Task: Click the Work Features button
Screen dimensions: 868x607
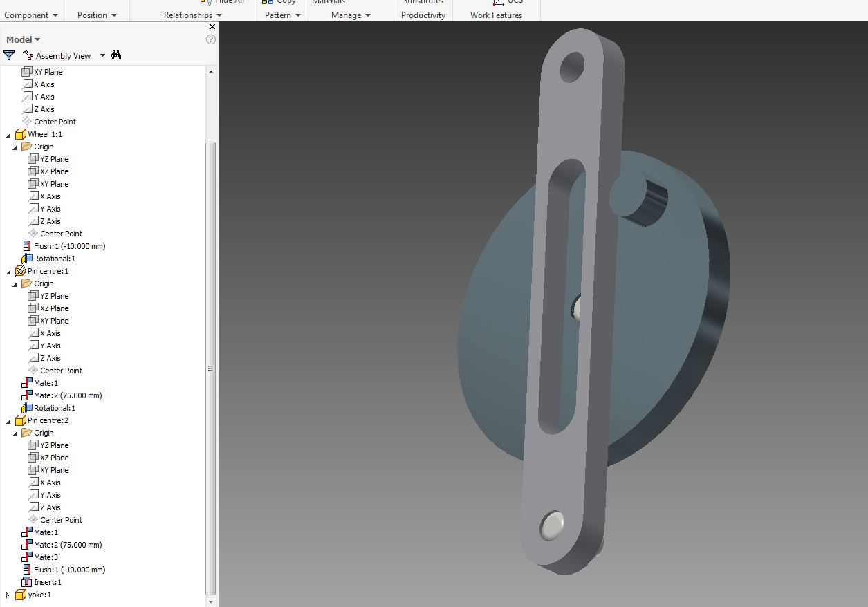Action: point(497,15)
